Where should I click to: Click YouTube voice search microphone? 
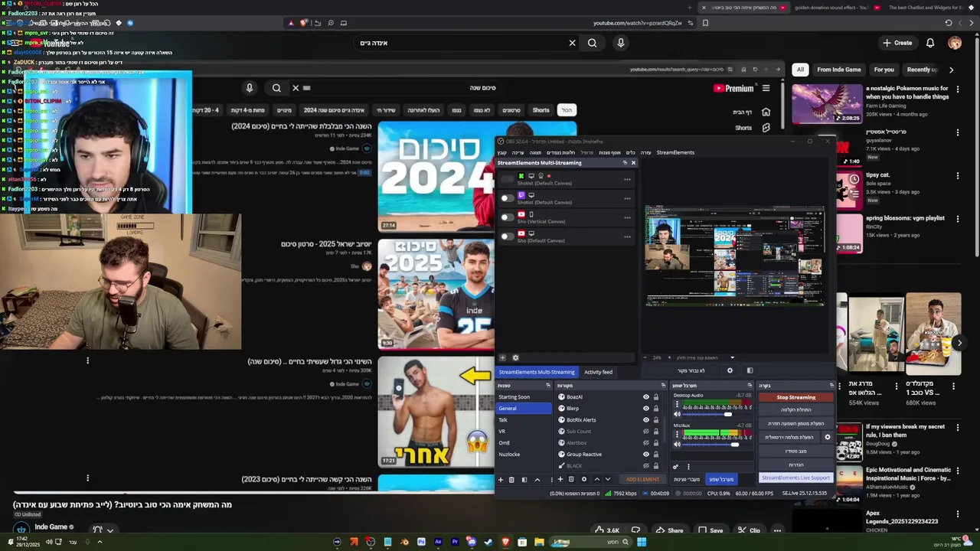[x=621, y=43]
